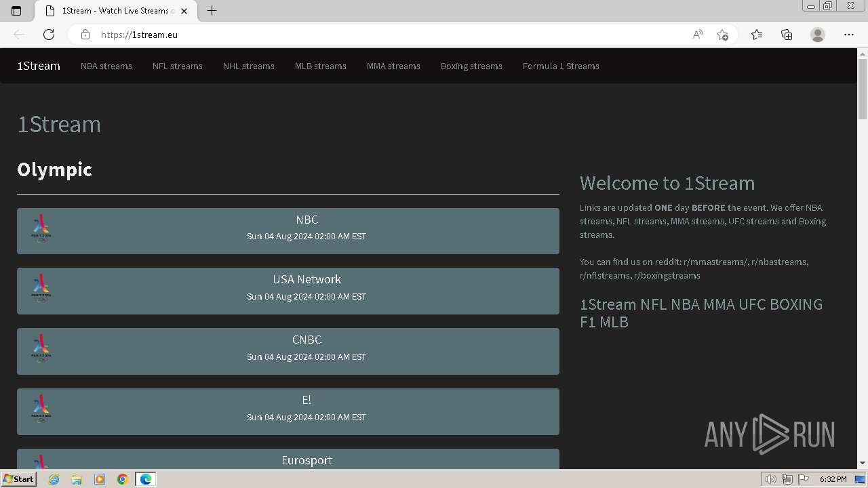Add page to favorites star icon
Screen dimensions: 868x488
(722, 35)
